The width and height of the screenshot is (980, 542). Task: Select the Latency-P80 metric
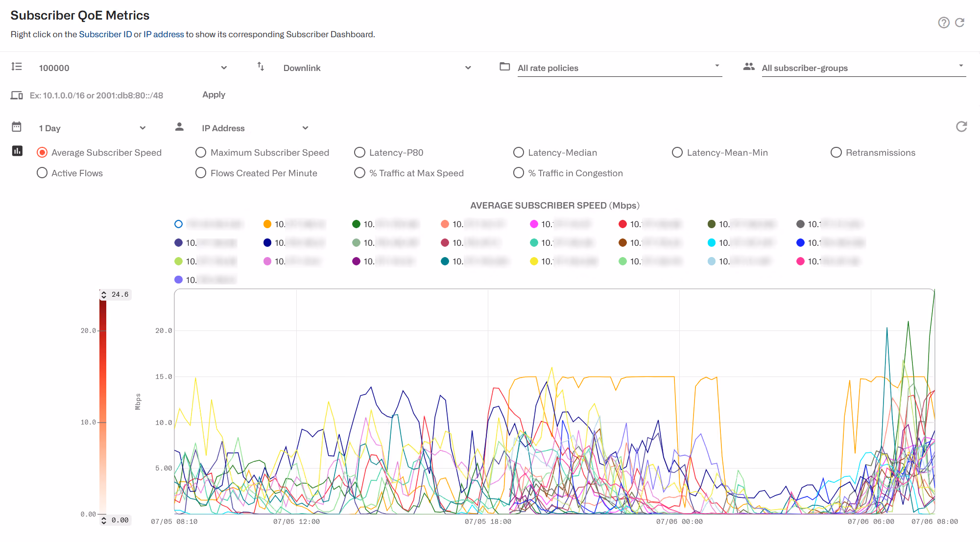388,152
